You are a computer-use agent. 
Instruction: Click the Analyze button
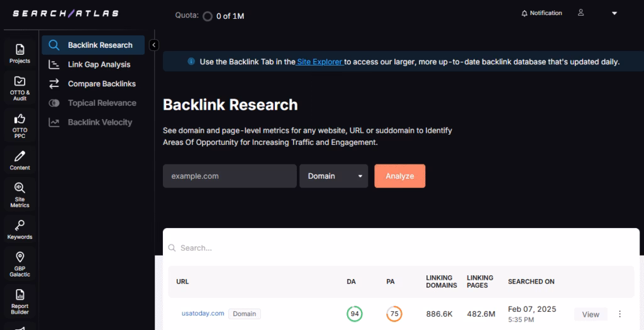click(x=399, y=176)
